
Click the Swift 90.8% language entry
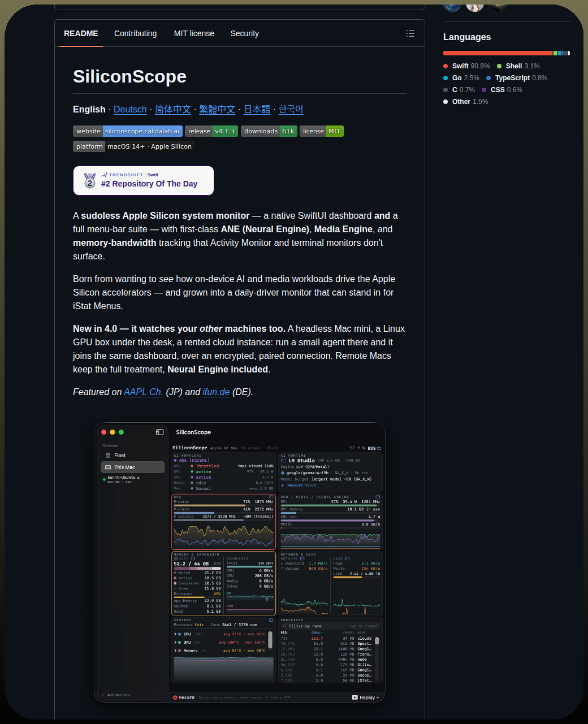[x=467, y=66]
